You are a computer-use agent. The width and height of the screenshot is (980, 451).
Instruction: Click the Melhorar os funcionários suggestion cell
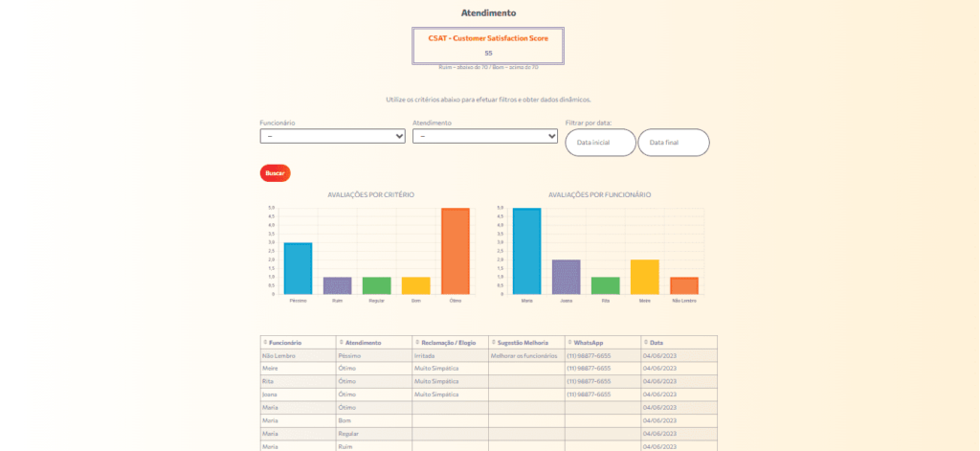525,355
